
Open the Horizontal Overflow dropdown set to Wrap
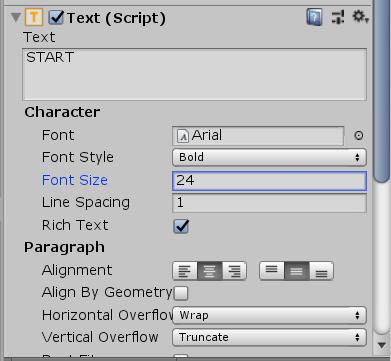coord(269,315)
